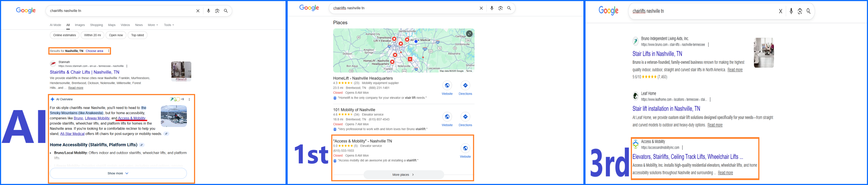Open more options beside Results for Nashville

point(108,51)
